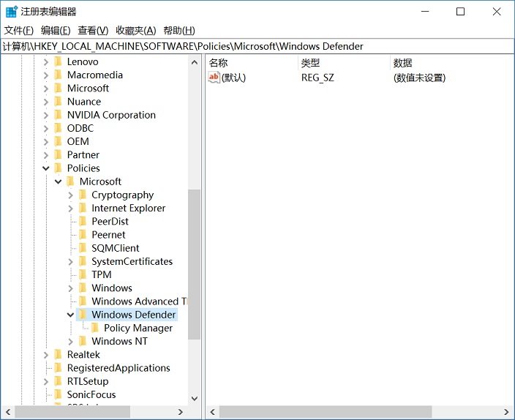Open the 编辑(E) menu
This screenshot has width=515, height=420.
pos(56,31)
